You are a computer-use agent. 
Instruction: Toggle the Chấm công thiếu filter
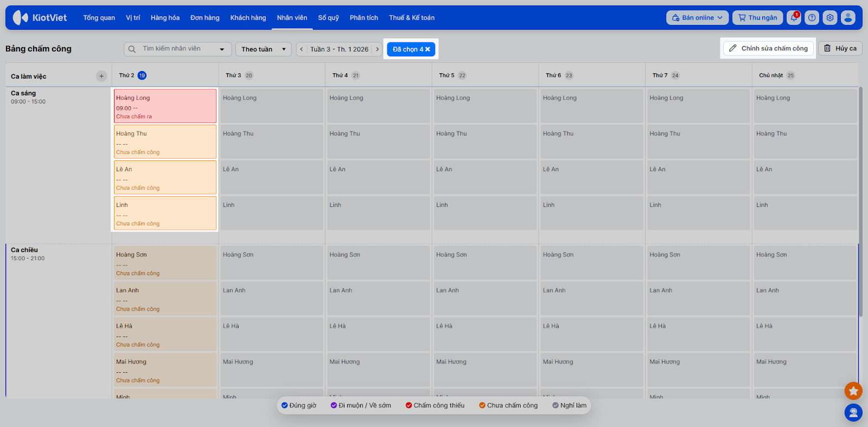(x=435, y=405)
